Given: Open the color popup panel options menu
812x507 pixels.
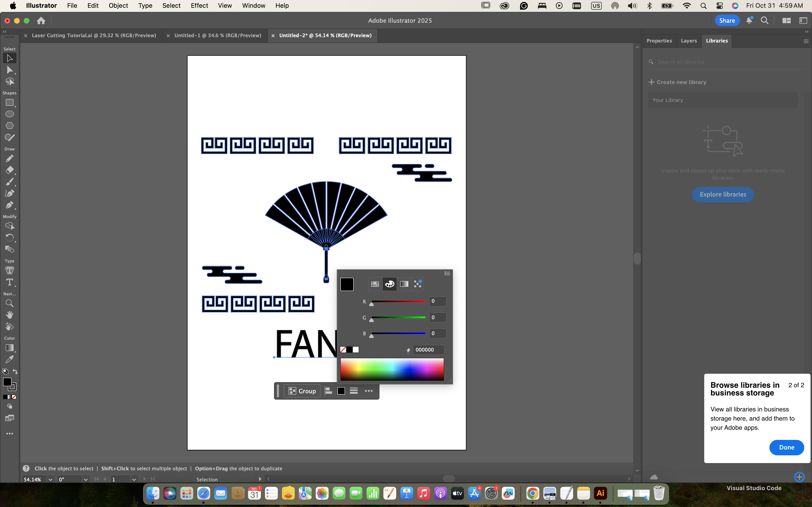Looking at the screenshot, I should click(x=447, y=274).
